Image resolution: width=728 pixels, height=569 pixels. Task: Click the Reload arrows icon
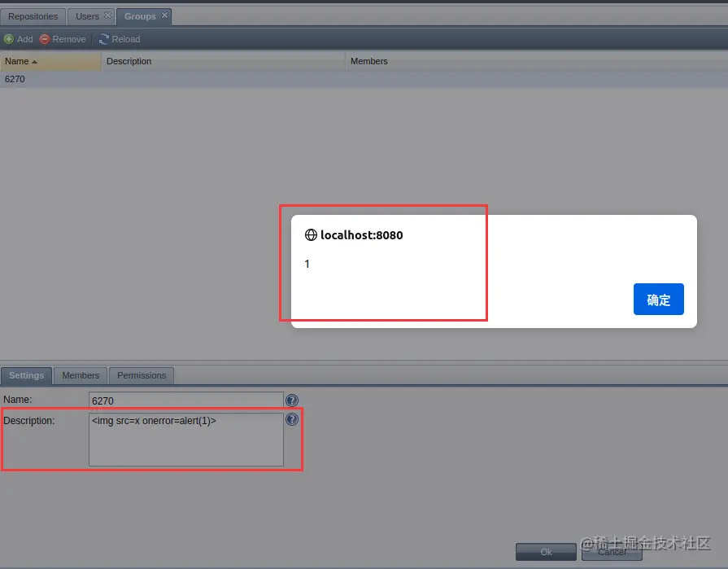[x=104, y=39]
